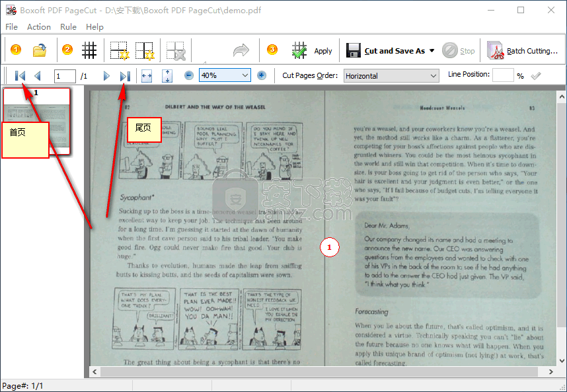Open the 40% zoom dropdown
Screen dimensions: 567x392
[245, 75]
